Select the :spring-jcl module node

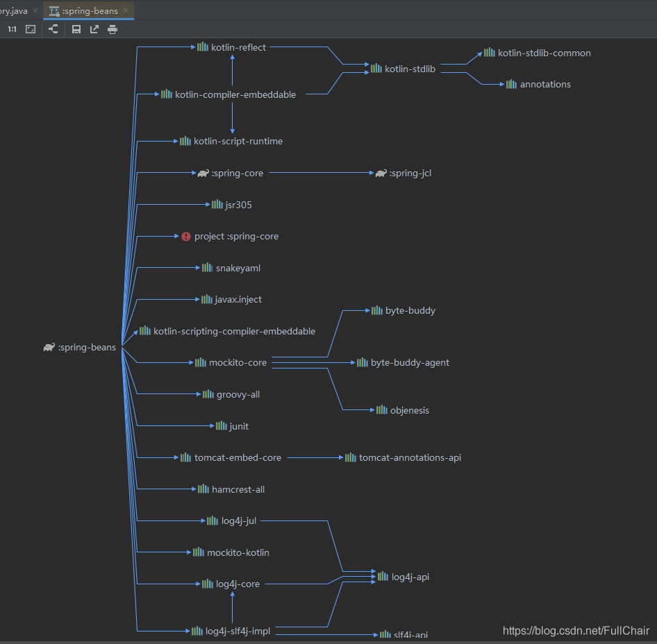tap(403, 173)
